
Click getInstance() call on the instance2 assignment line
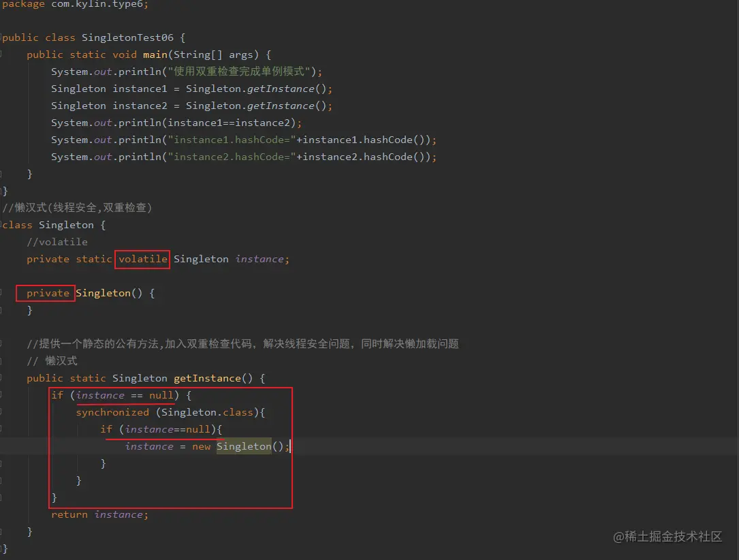[x=287, y=106]
